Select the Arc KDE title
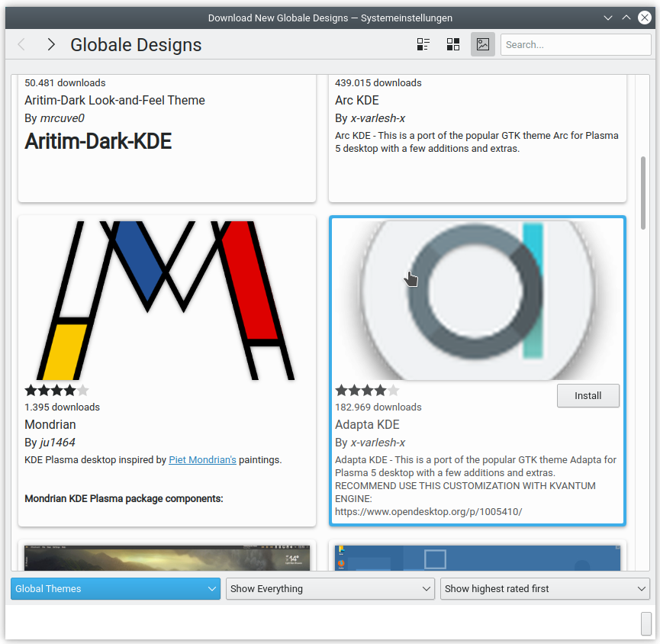The width and height of the screenshot is (660, 644). (x=357, y=100)
